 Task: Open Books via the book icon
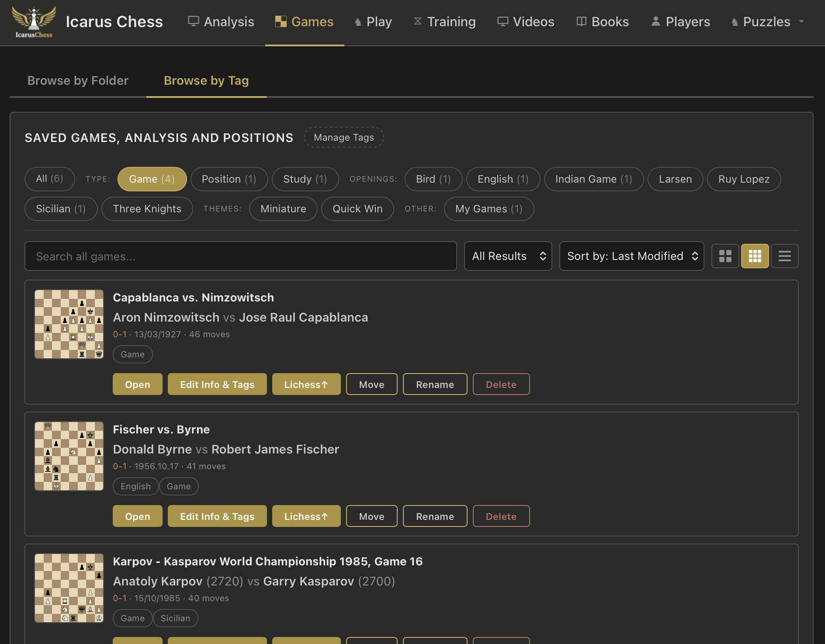581,21
